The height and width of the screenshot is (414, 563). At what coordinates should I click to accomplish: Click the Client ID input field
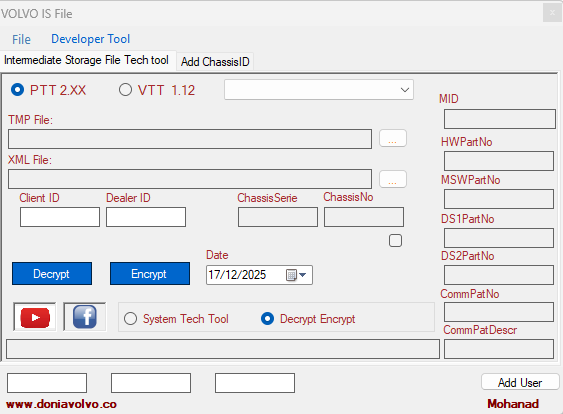tap(60, 217)
